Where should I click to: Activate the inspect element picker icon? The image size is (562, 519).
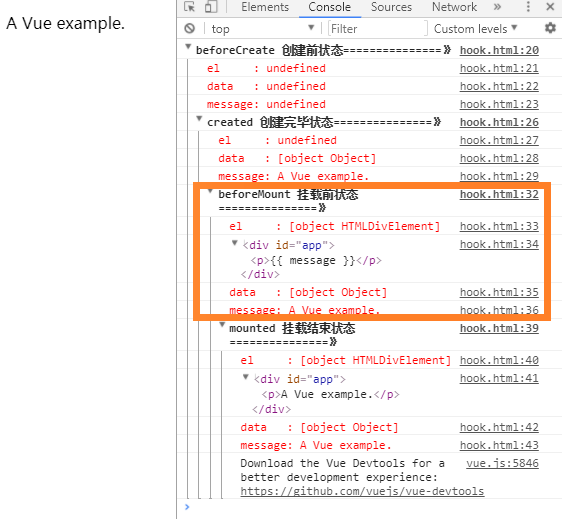pos(189,7)
